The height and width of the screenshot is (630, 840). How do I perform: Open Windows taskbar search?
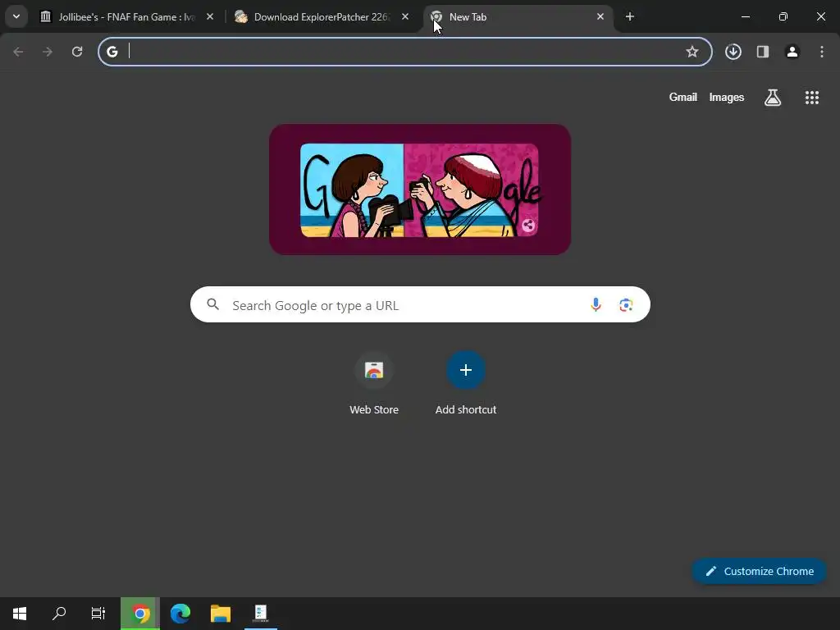(59, 614)
